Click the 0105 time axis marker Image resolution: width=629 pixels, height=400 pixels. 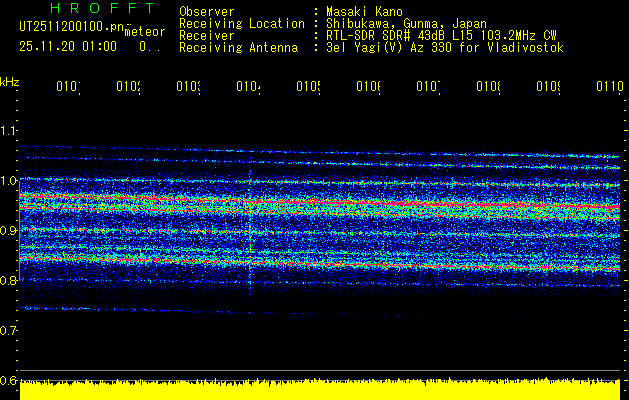308,87
